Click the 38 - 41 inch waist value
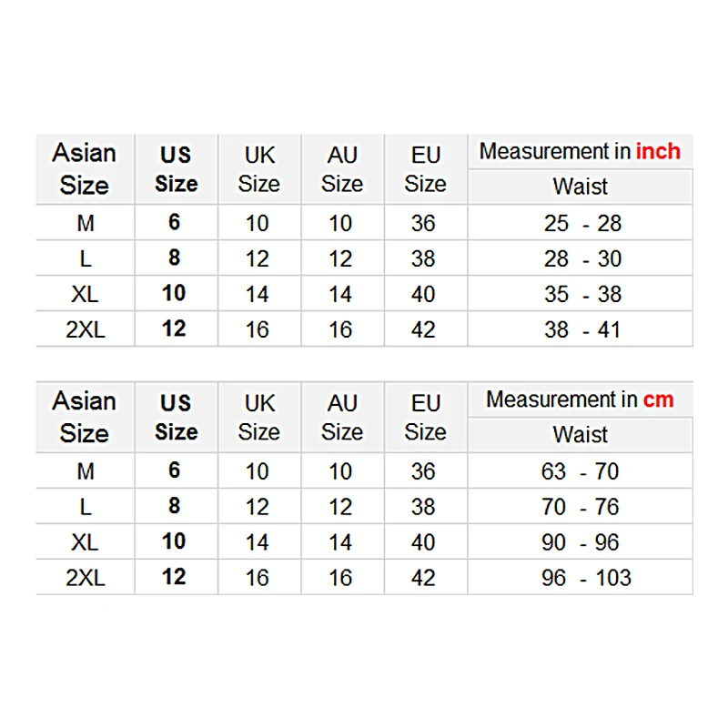Screen dimensions: 728x728 pyautogui.click(x=582, y=329)
